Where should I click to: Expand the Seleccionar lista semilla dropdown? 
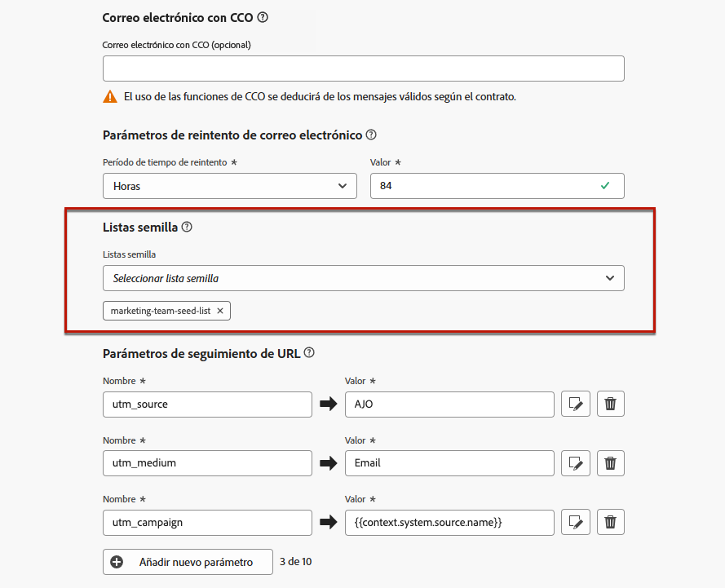tap(364, 278)
